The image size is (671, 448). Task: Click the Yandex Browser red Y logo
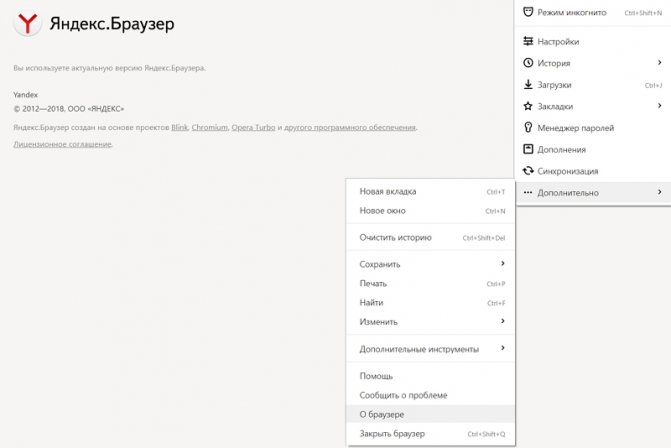click(27, 23)
